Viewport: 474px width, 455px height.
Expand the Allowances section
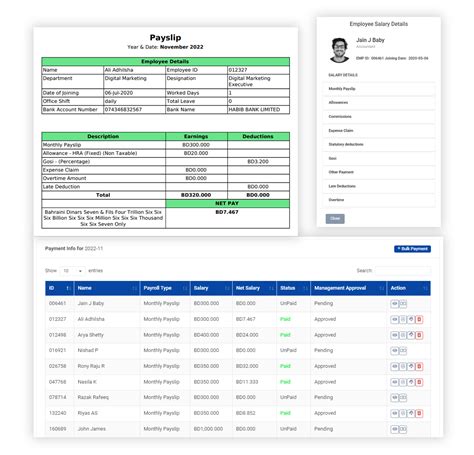coord(379,103)
